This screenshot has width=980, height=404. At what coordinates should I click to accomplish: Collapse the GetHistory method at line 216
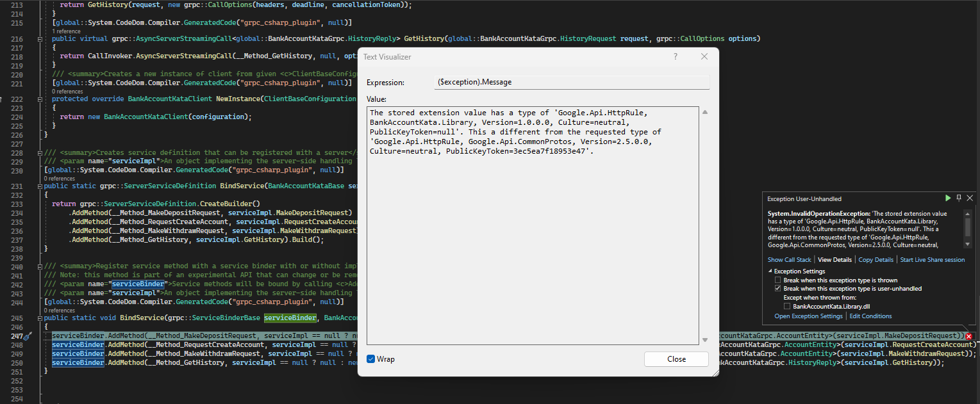[x=40, y=38]
